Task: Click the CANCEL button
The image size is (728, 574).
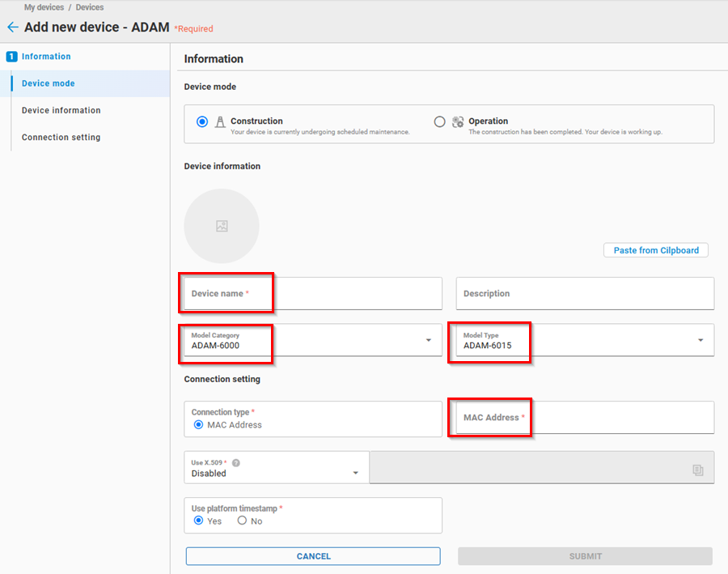Action: pyautogui.click(x=313, y=556)
